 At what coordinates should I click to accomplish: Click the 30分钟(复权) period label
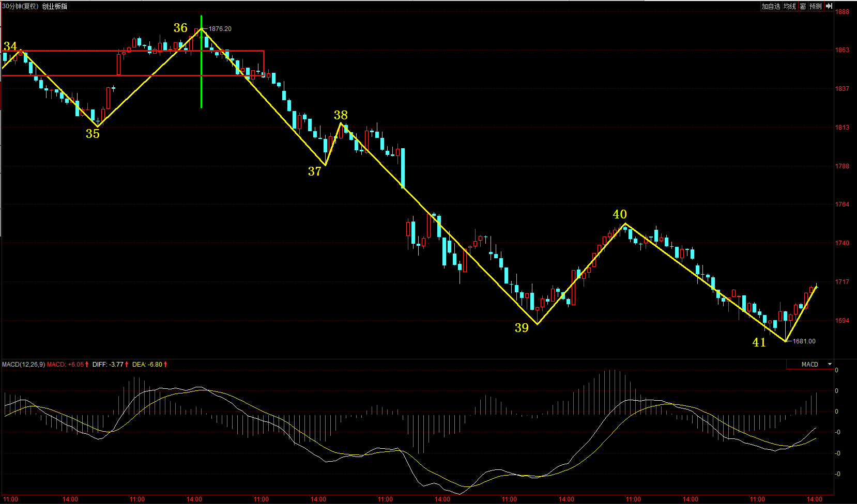21,6
